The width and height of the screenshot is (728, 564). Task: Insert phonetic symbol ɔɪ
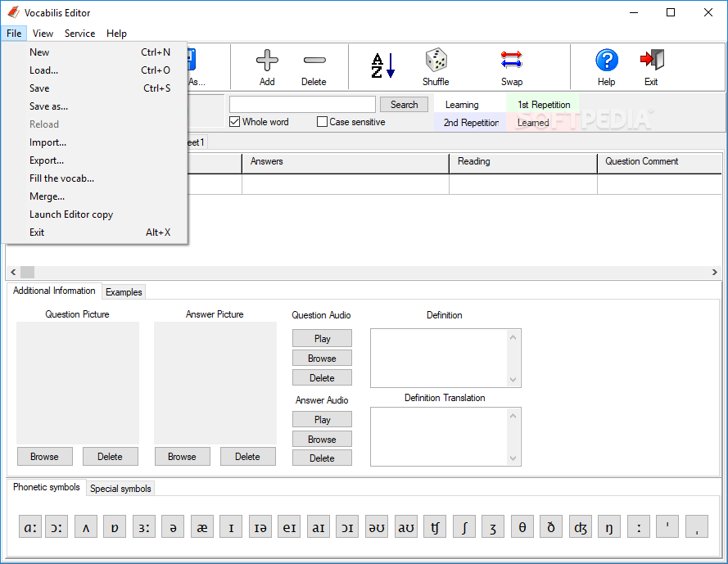pos(347,527)
